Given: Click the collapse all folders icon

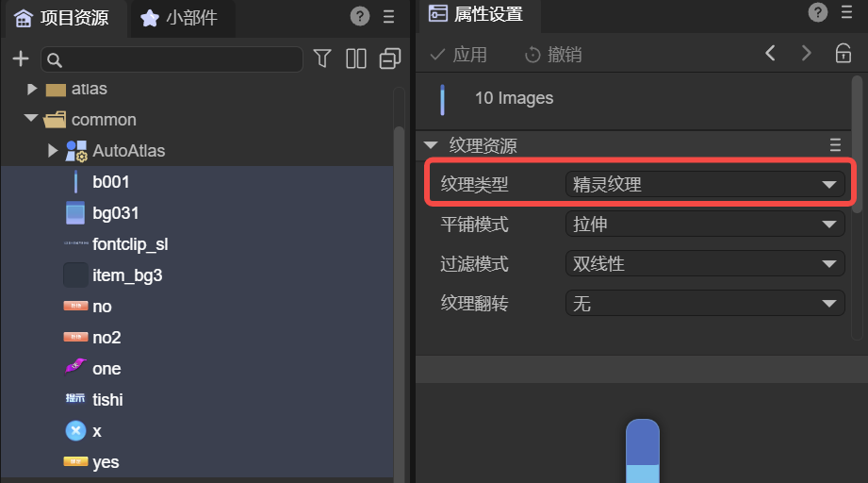Looking at the screenshot, I should (x=389, y=59).
